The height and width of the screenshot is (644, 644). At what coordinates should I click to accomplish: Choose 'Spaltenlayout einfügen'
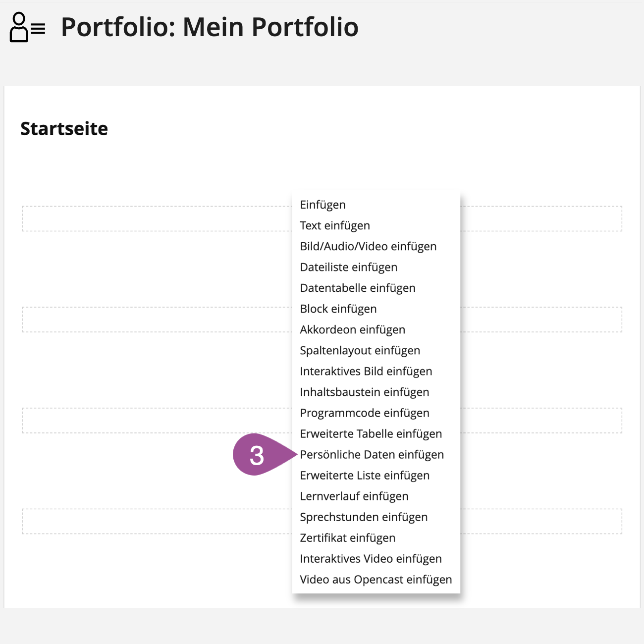360,351
